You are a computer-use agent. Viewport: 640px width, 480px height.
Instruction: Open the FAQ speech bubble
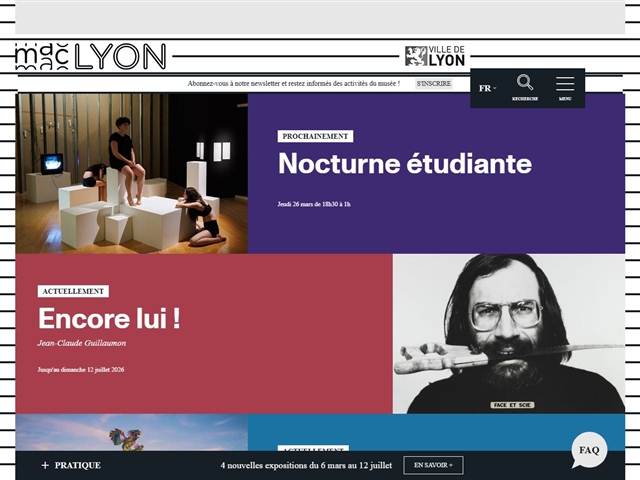[589, 450]
